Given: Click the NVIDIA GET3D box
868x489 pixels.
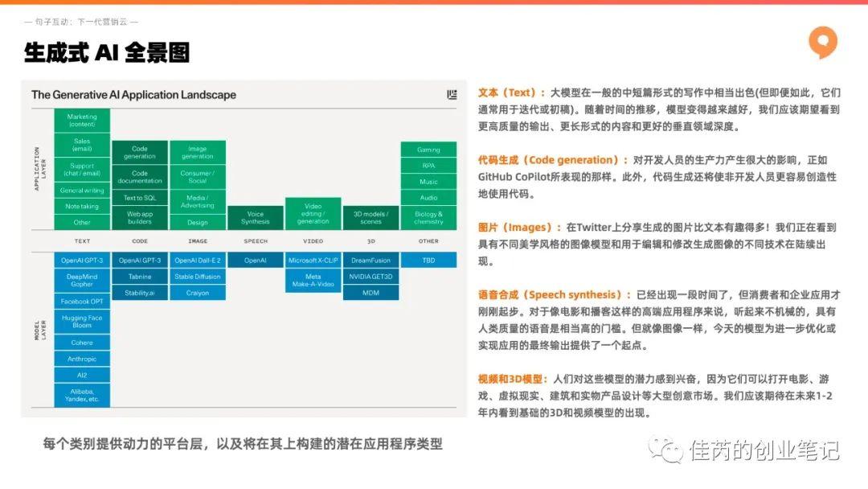Looking at the screenshot, I should tap(371, 277).
